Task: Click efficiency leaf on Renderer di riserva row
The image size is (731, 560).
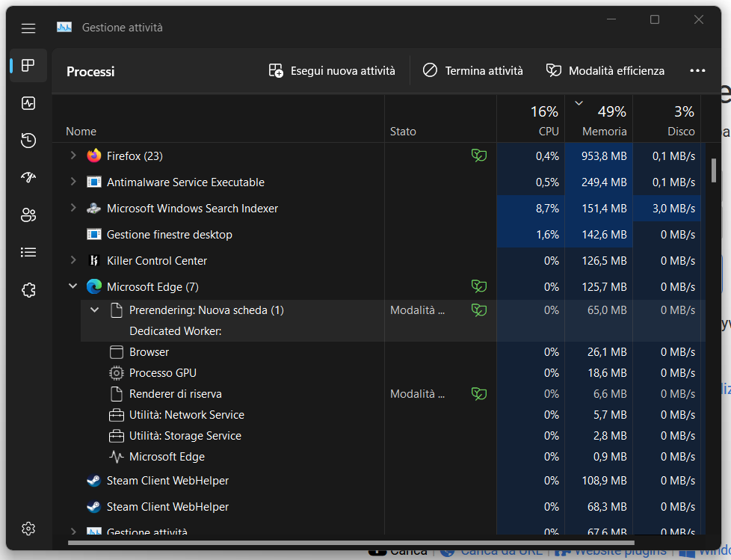Action: pos(479,393)
